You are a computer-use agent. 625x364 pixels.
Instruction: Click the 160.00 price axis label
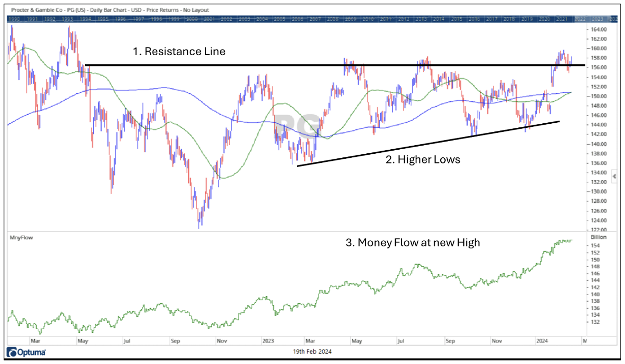599,48
